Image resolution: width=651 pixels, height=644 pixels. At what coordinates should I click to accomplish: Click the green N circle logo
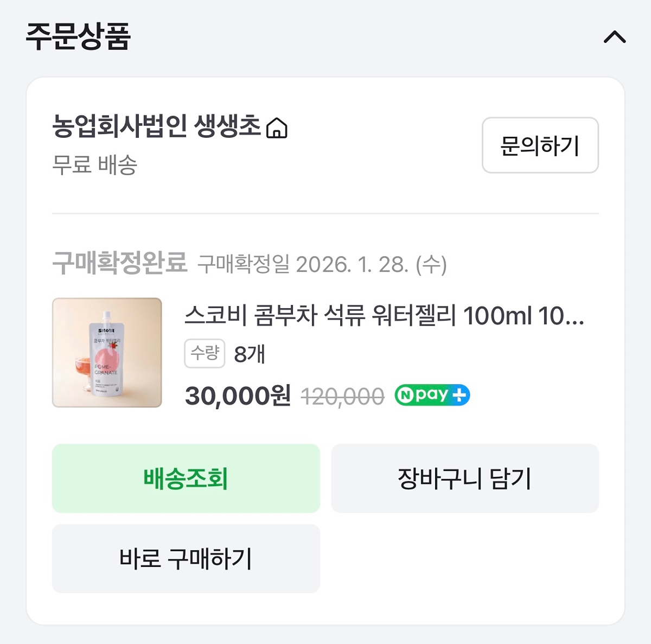pyautogui.click(x=404, y=396)
